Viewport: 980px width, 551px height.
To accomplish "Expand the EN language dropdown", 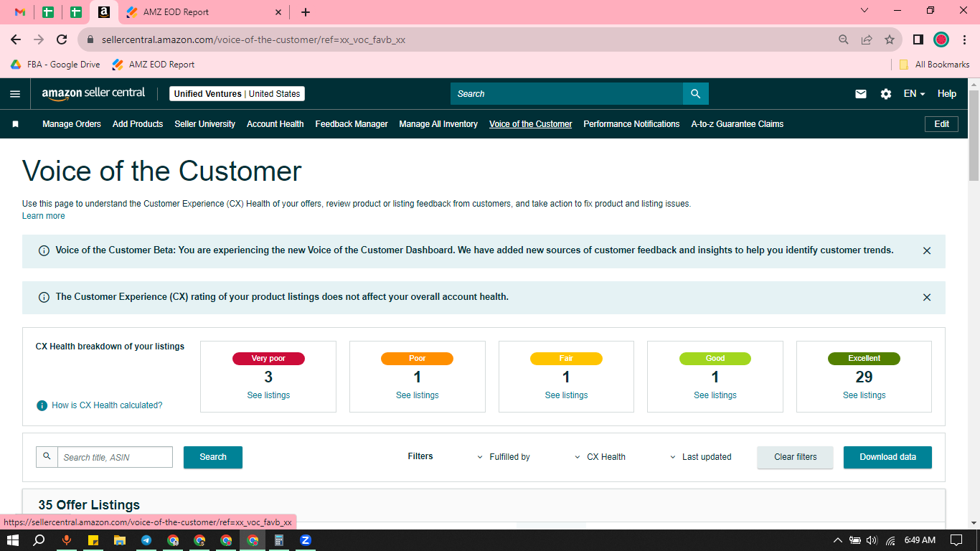I will pyautogui.click(x=914, y=94).
